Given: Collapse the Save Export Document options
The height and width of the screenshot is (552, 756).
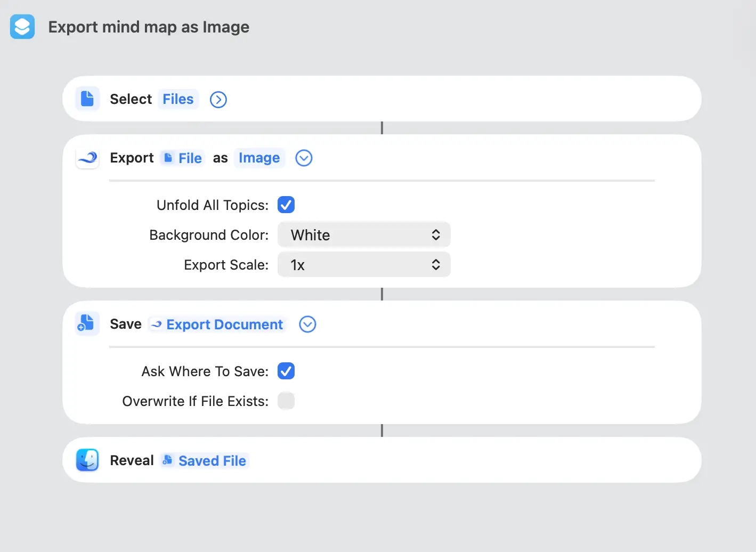Looking at the screenshot, I should [307, 324].
